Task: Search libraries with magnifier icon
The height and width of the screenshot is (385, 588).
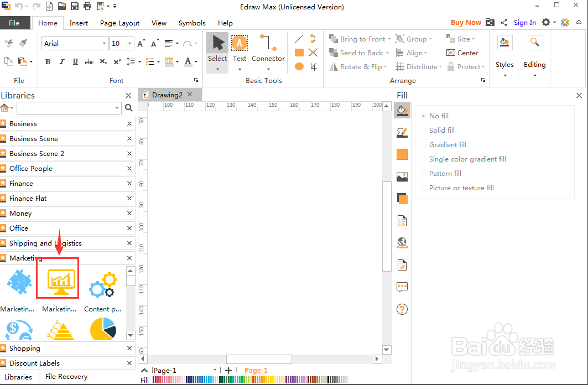Action: [x=129, y=108]
